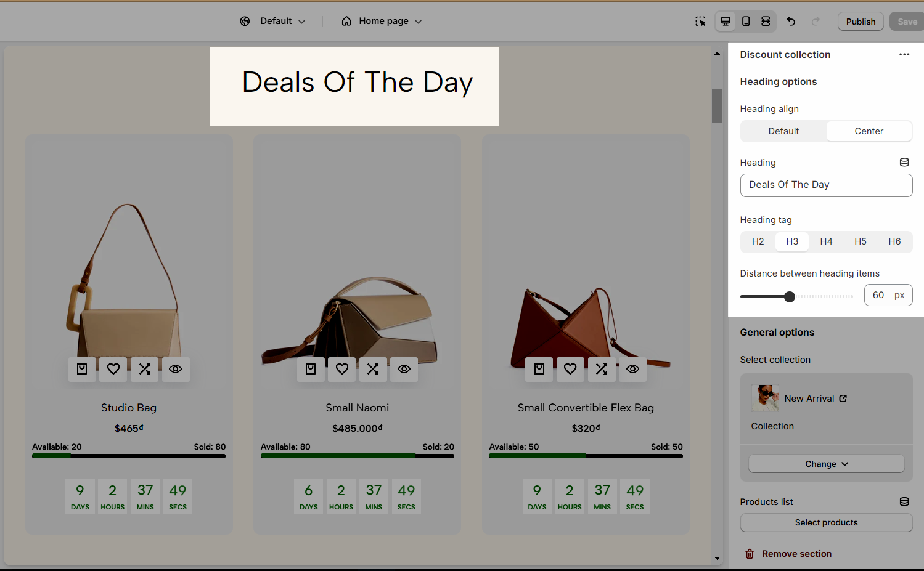The image size is (924, 571).
Task: Open New Arrival collection link
Action: [x=809, y=399]
